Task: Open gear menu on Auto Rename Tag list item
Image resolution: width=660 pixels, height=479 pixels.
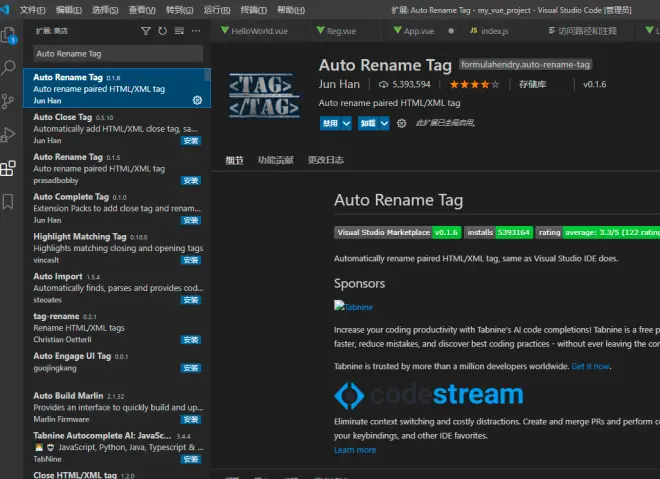Action: coord(197,100)
